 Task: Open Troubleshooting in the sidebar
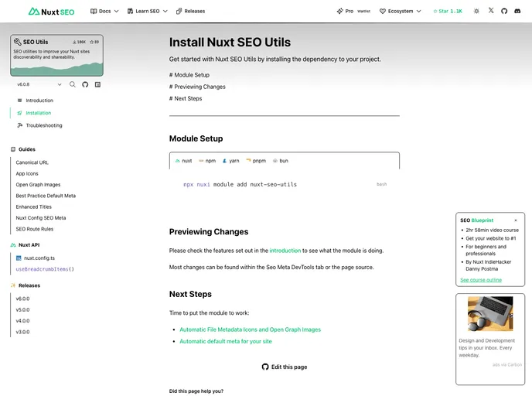point(39,125)
